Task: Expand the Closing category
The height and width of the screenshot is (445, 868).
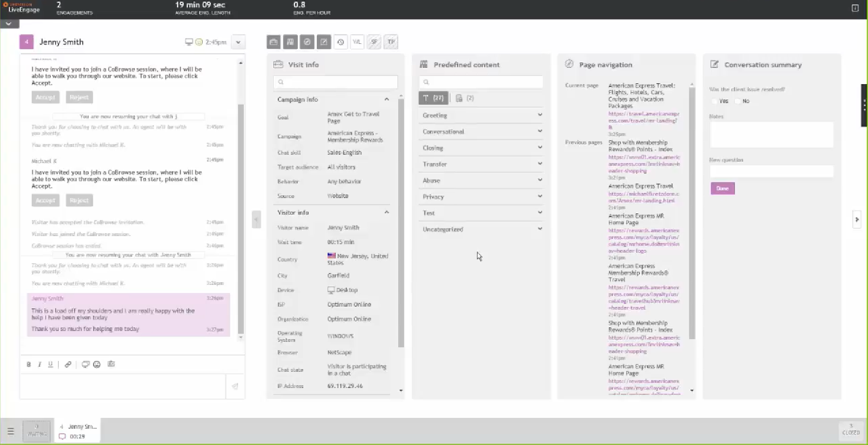Action: pos(482,148)
